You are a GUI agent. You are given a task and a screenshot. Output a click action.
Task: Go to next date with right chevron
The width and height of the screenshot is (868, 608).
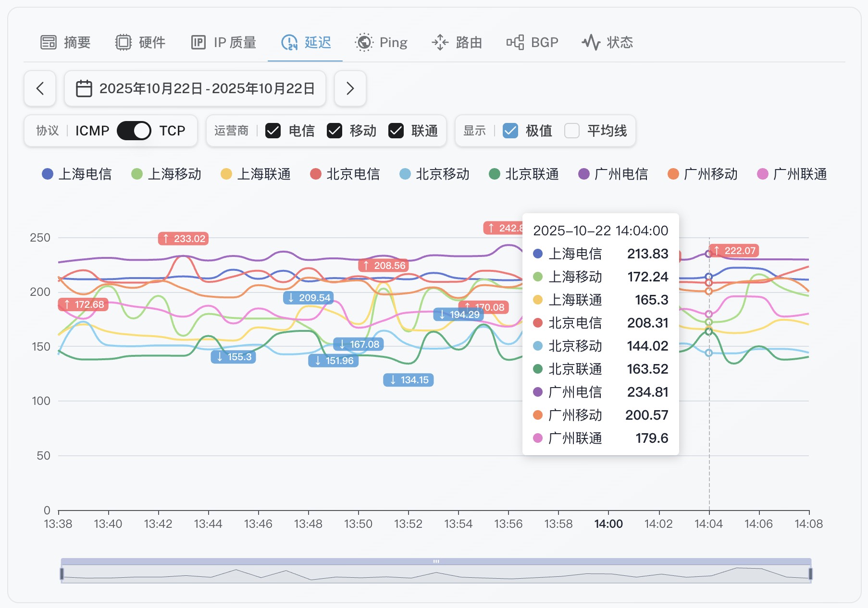click(x=350, y=88)
